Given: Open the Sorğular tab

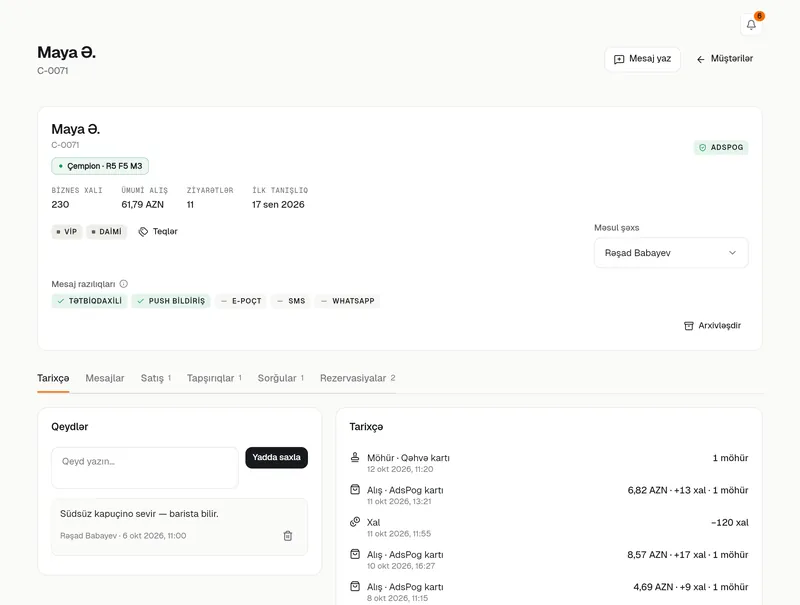Looking at the screenshot, I should pos(281,378).
